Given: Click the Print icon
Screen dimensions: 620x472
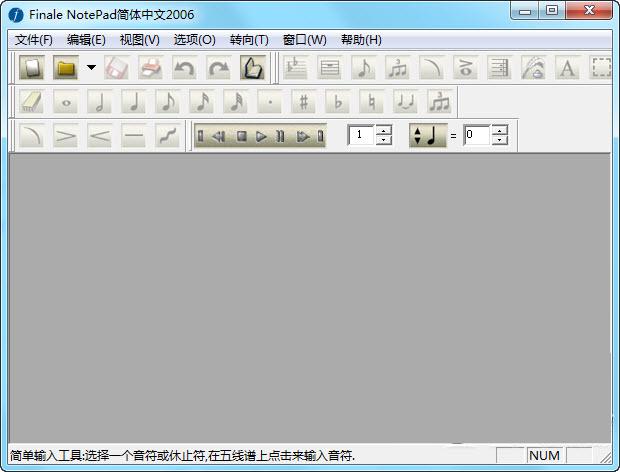Looking at the screenshot, I should point(151,68).
